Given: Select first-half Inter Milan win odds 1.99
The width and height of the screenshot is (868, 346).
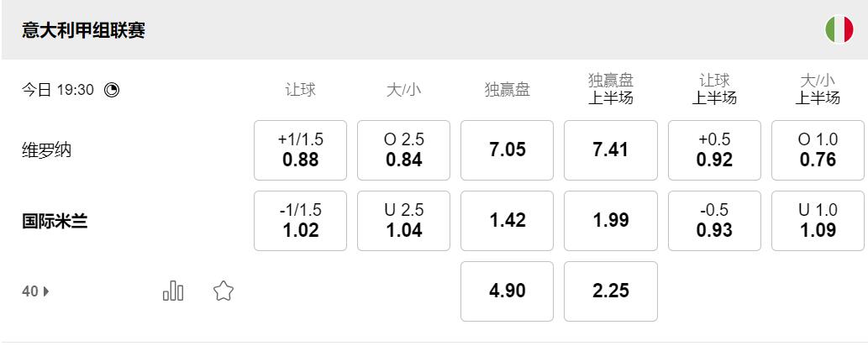Looking at the screenshot, I should click(610, 221).
